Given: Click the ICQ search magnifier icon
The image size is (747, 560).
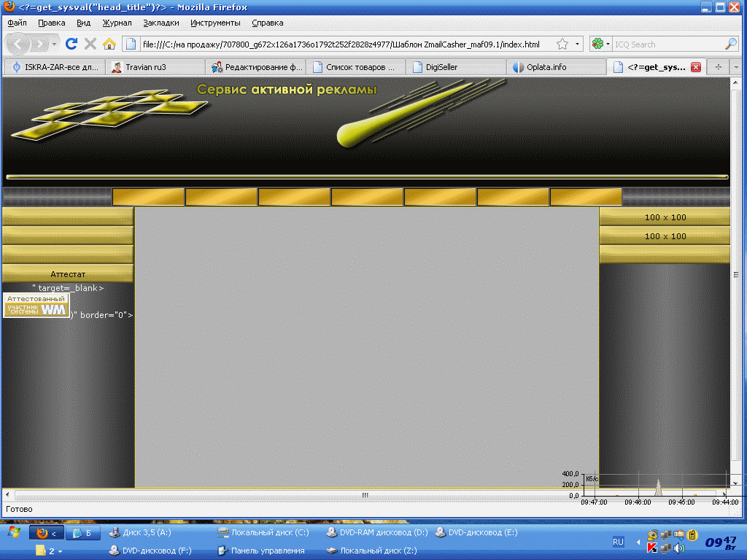Looking at the screenshot, I should [x=730, y=44].
